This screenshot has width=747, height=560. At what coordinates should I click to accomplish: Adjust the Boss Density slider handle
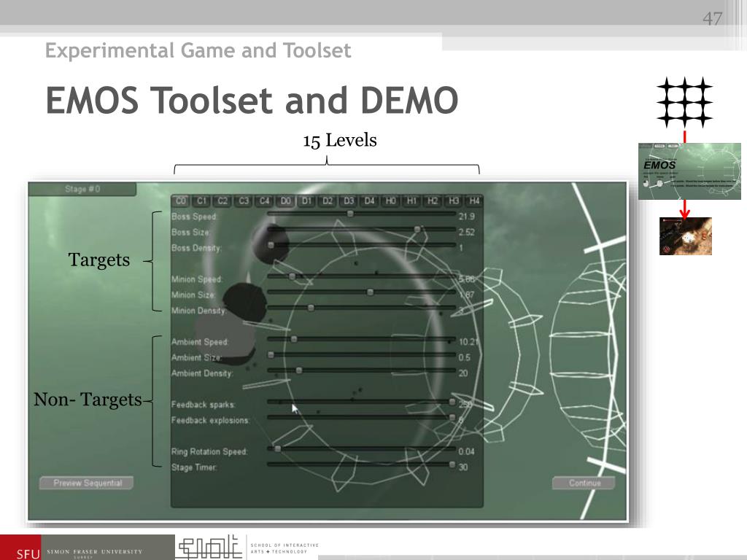pos(271,245)
